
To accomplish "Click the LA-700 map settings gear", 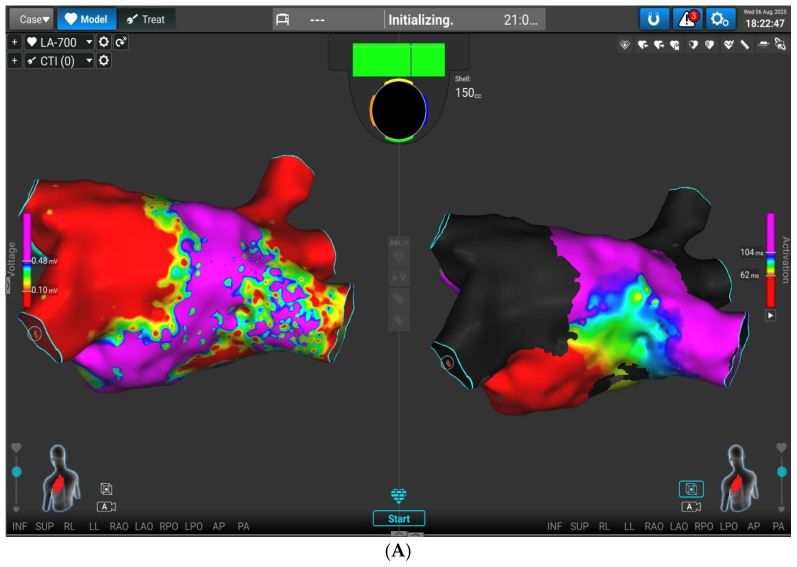I will point(104,42).
